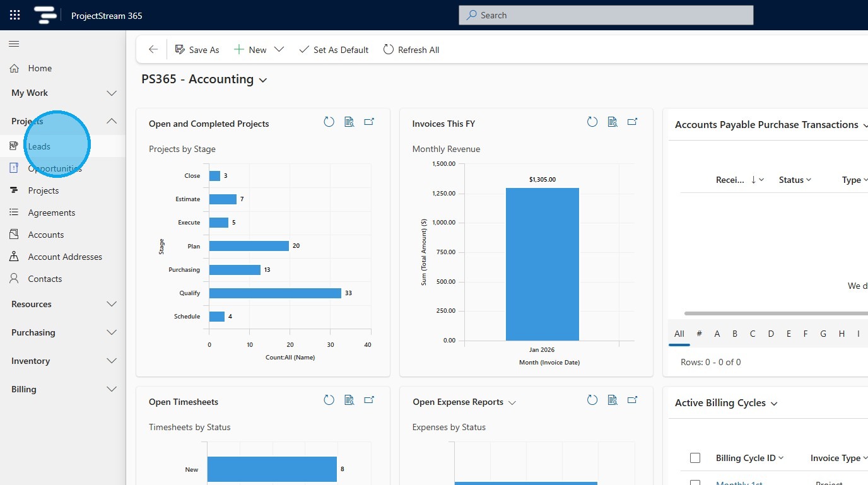Collapse the hamburger navigation menu
Image resolution: width=868 pixels, height=485 pixels.
pos(14,44)
